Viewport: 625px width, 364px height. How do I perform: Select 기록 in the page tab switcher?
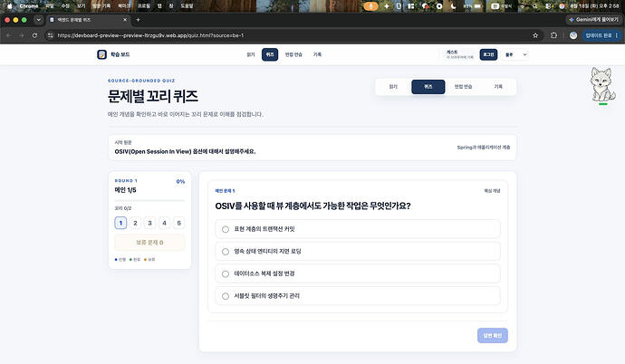point(498,86)
